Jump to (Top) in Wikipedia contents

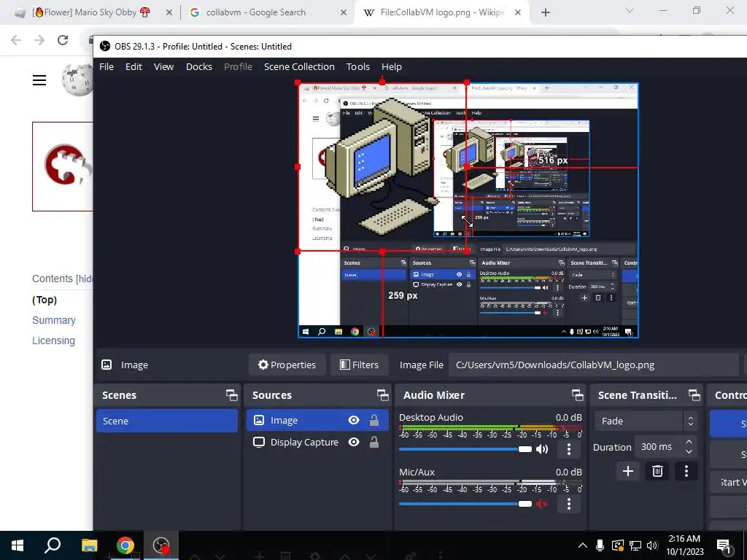tap(44, 300)
